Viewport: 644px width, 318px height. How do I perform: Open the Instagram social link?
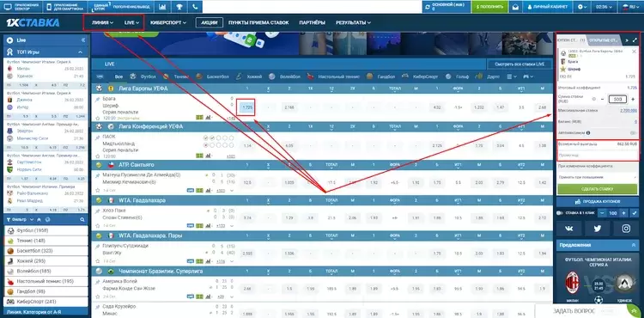coord(625,229)
